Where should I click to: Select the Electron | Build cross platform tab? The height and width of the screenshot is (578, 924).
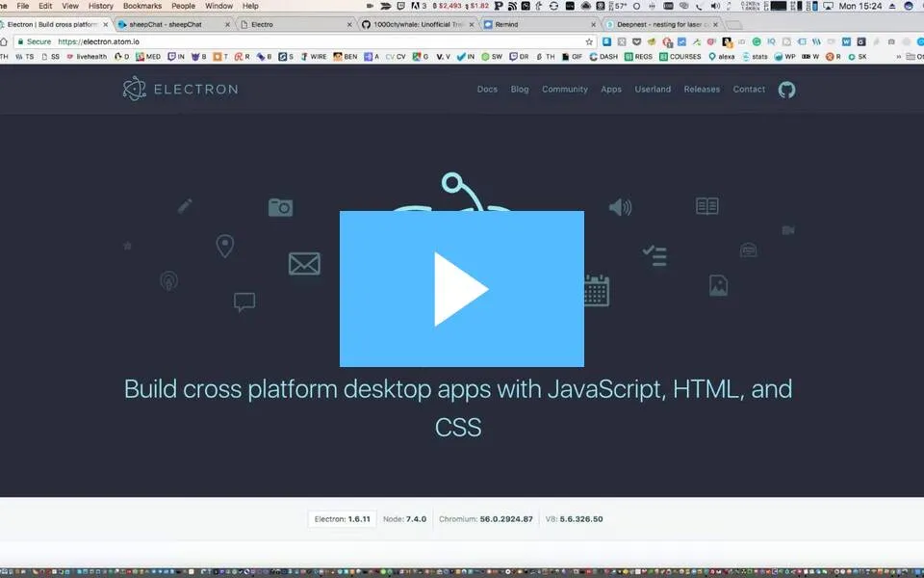pos(53,25)
